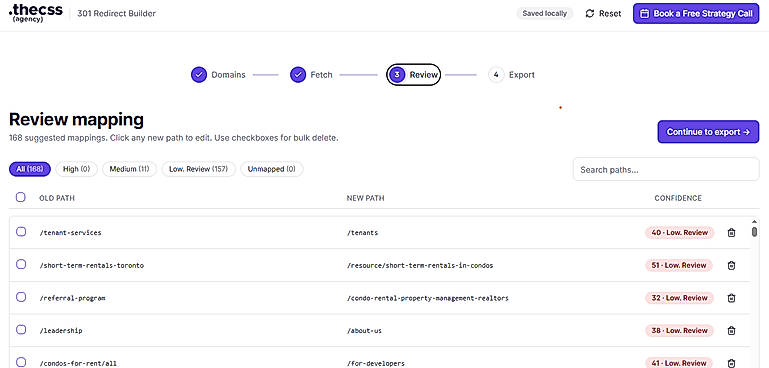
Task: Show Medium (11) confidence mappings
Action: 129,169
